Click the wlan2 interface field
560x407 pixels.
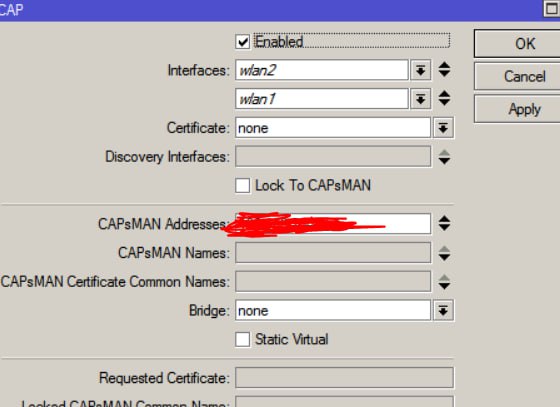tap(322, 70)
